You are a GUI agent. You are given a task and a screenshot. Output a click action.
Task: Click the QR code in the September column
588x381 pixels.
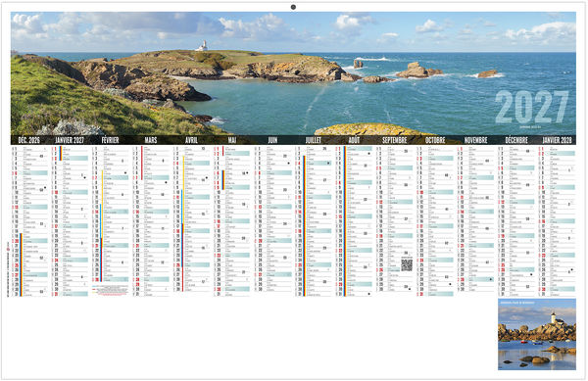[407, 264]
